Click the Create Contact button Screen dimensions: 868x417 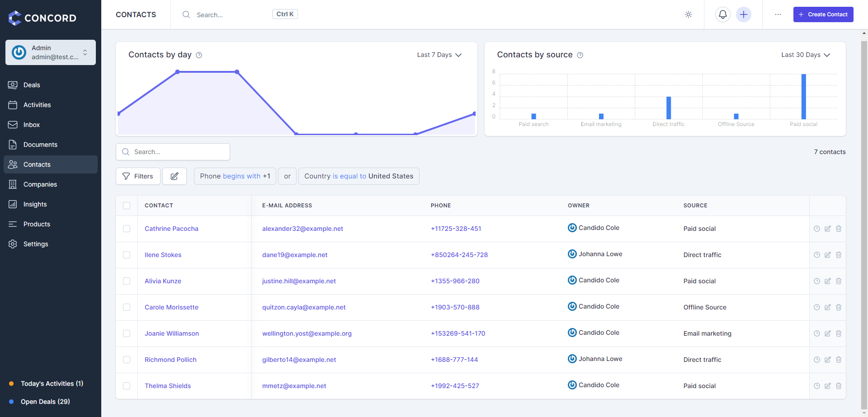point(823,14)
